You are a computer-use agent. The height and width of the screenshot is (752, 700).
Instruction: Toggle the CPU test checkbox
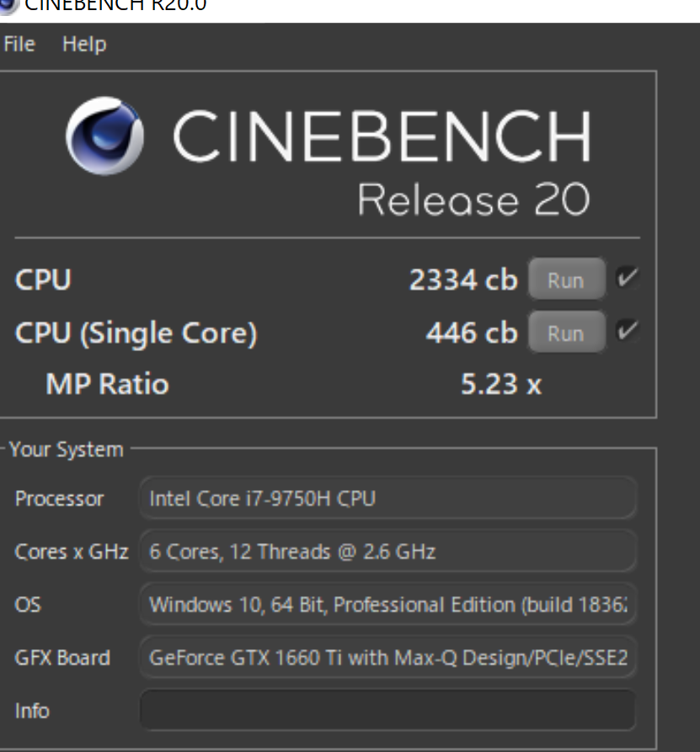click(628, 279)
